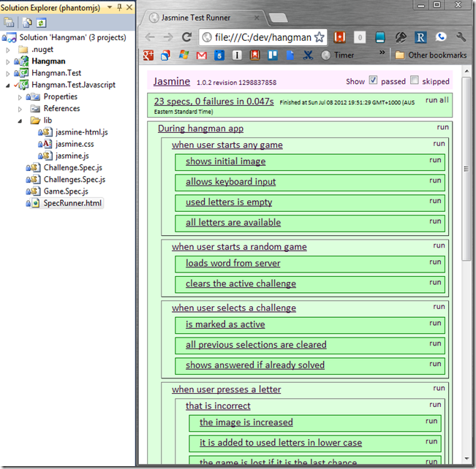Click the grey counter extension showing 0
Screen dimensions: 476x469
[360, 37]
